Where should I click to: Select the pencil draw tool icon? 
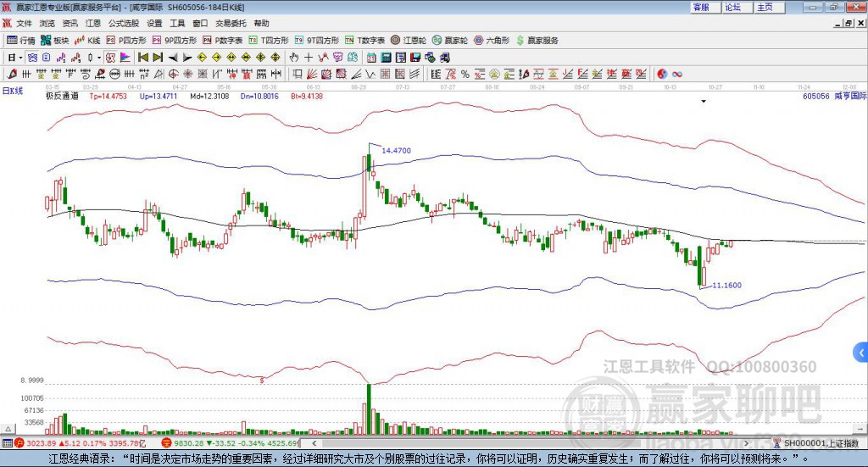pos(12,74)
